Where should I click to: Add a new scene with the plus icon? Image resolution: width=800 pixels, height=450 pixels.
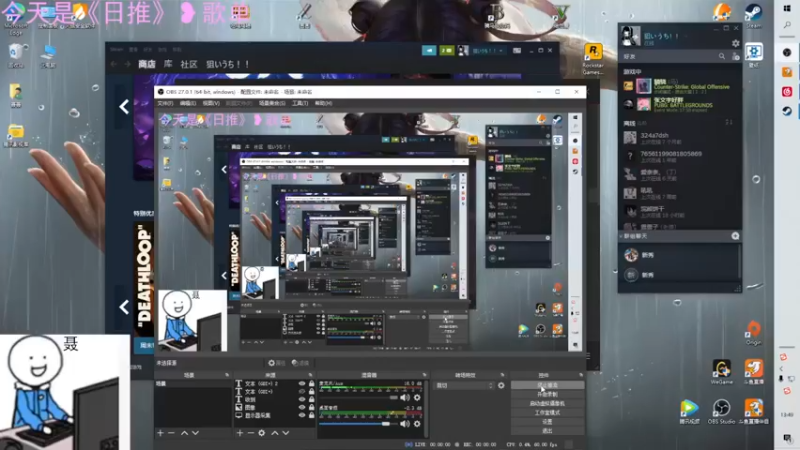tap(160, 433)
